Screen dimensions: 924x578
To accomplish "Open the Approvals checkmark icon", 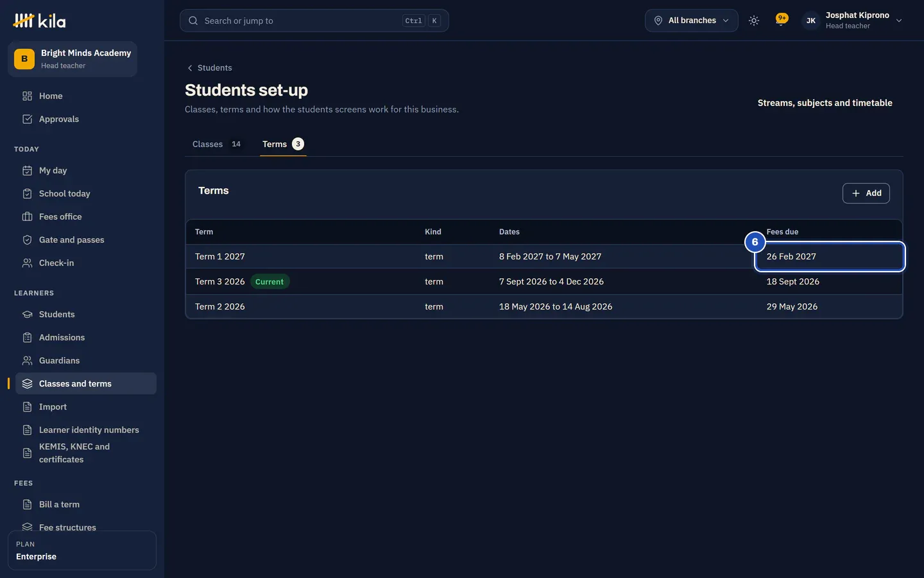I will (x=27, y=119).
